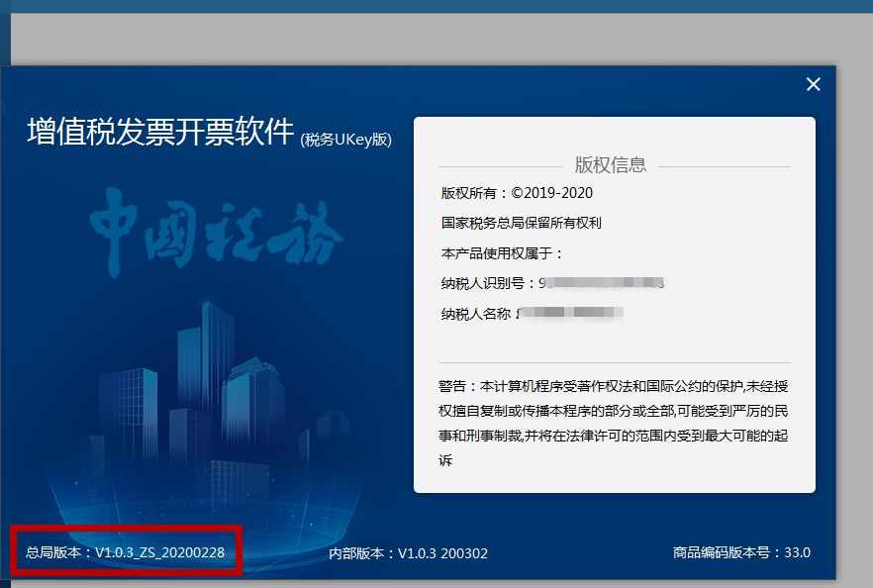Click the 内部版本 V1.0.3 200302 text
873x588 pixels.
click(x=408, y=553)
